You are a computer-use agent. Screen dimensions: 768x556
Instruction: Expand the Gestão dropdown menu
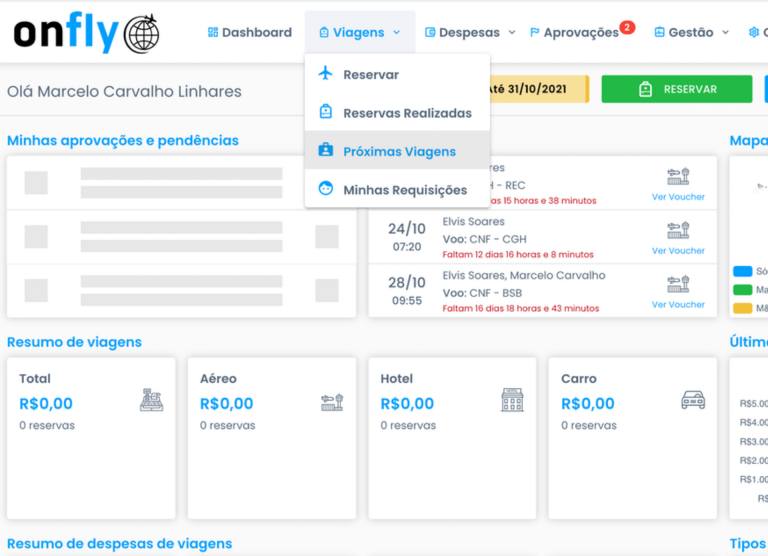tap(691, 33)
